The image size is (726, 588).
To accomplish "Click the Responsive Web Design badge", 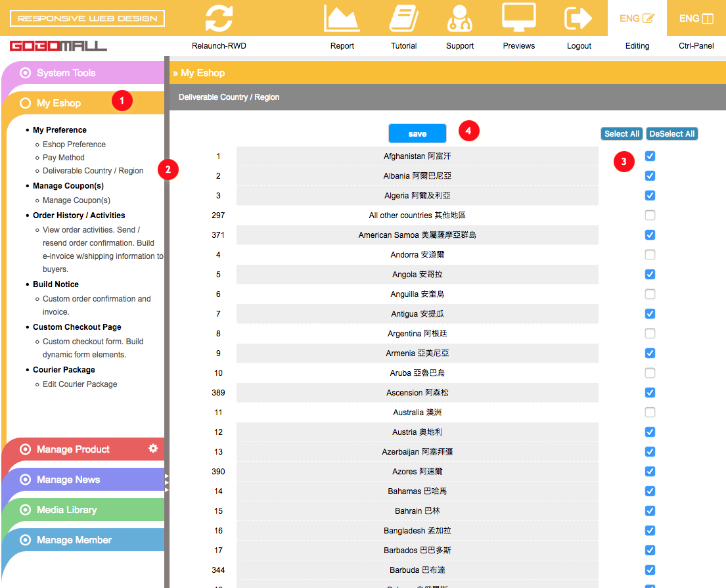I will [87, 18].
